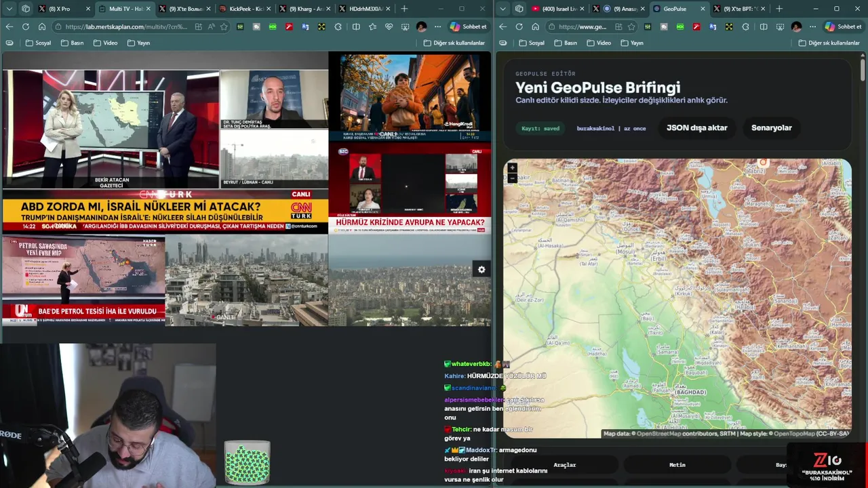Open favorites list in the Multi TV window

pos(372,26)
